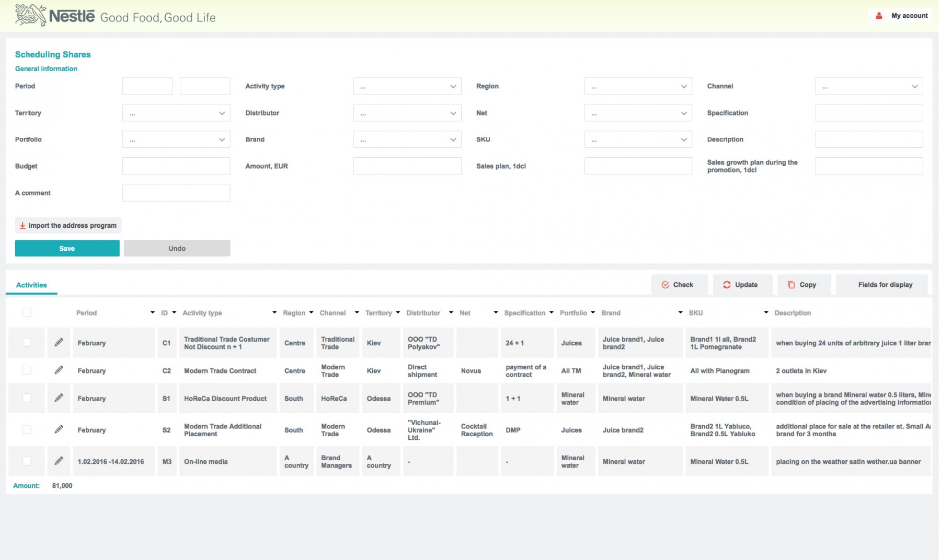Sort by ID column arrow
The image size is (941, 560).
click(174, 312)
